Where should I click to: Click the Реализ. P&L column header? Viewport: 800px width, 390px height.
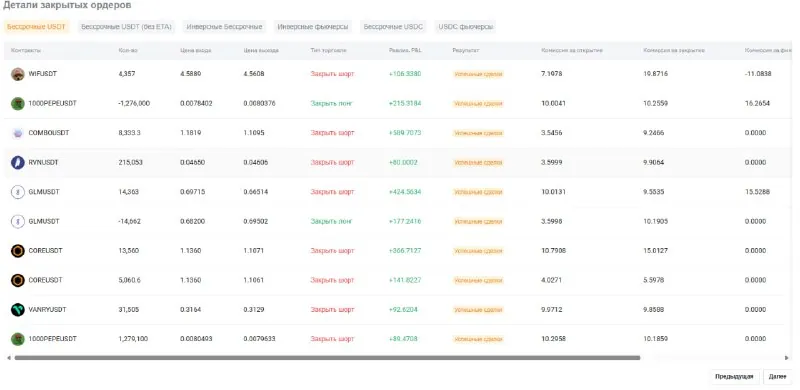coord(405,51)
